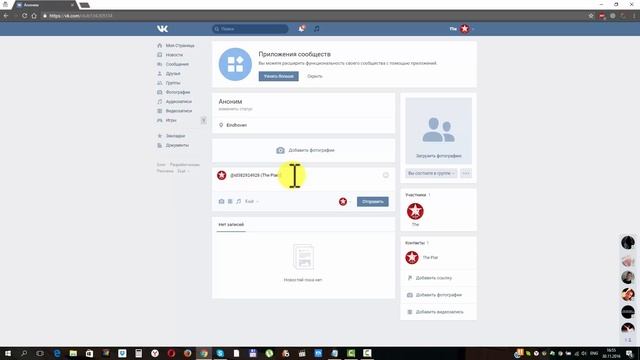Click the Контакты heading
Screen dimensions: 640x360
coord(415,243)
